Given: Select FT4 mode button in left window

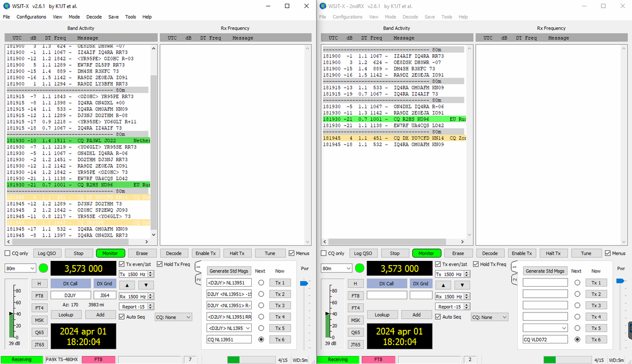Looking at the screenshot, I should (x=39, y=308).
